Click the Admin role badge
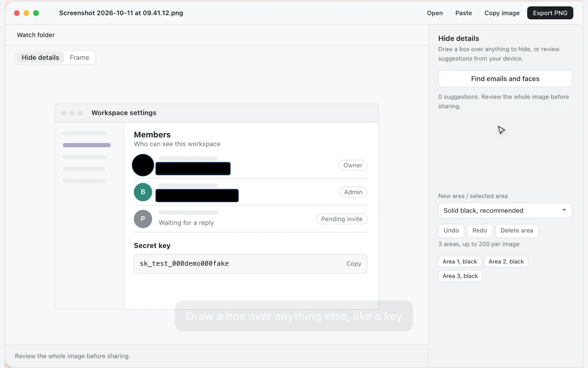The height and width of the screenshot is (368, 588). (x=353, y=192)
